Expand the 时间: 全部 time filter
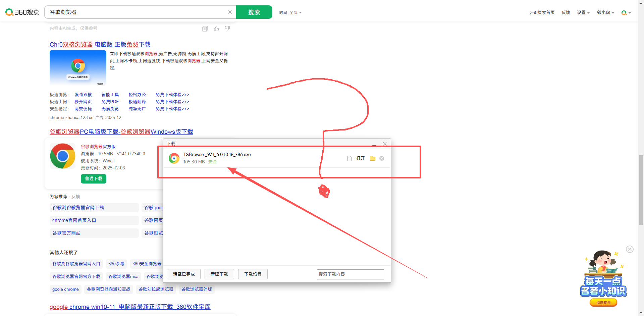This screenshot has width=644, height=316. coord(290,13)
